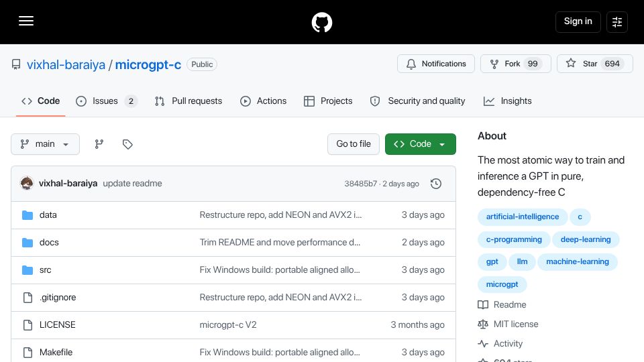Click the Fork count 99
The image size is (644, 362).
(x=532, y=64)
